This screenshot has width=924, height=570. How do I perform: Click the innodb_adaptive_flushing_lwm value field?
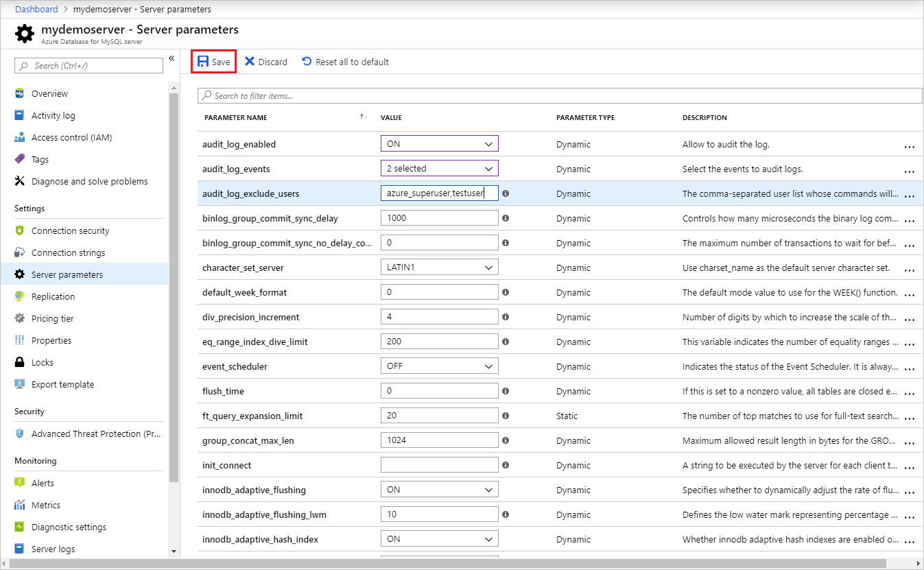click(440, 514)
